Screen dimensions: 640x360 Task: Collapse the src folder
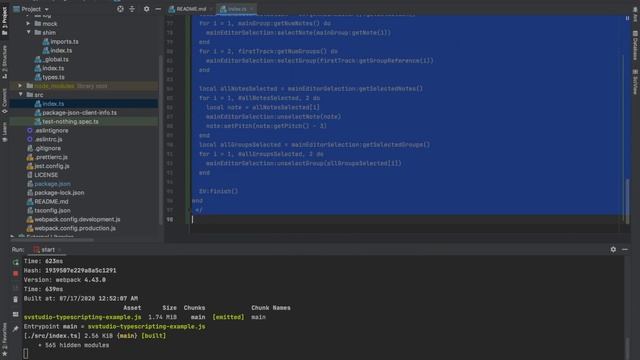tap(20, 95)
